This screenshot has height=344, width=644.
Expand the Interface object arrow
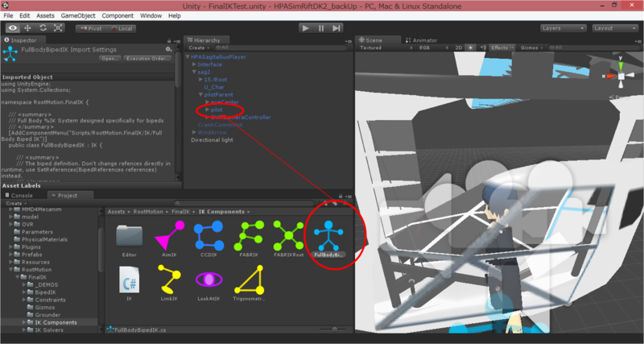(194, 64)
